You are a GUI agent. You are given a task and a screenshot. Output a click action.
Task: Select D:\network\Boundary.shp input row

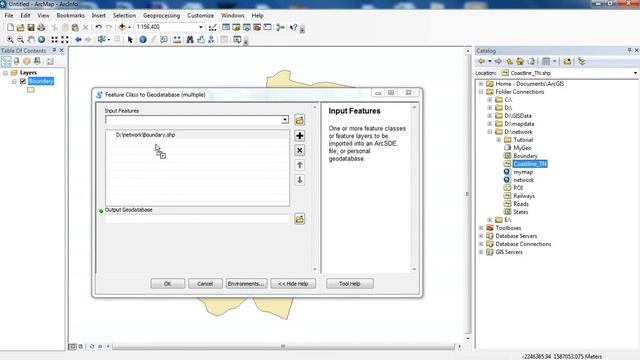197,135
